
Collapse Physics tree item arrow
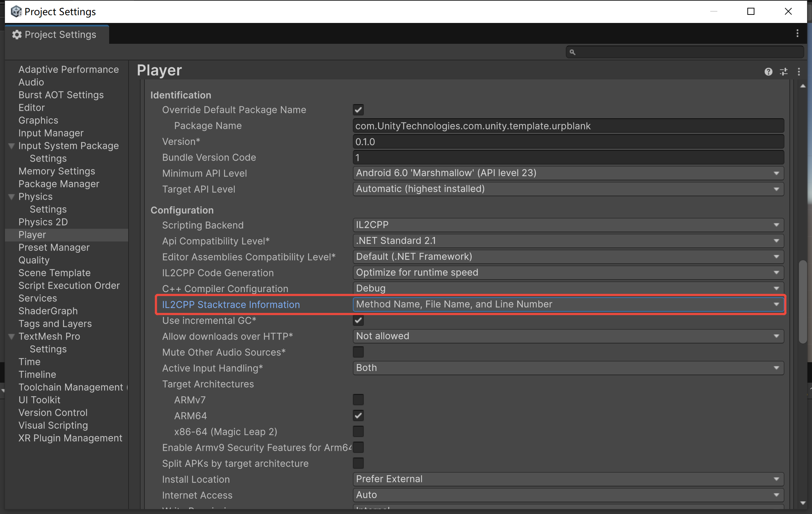[x=11, y=197]
